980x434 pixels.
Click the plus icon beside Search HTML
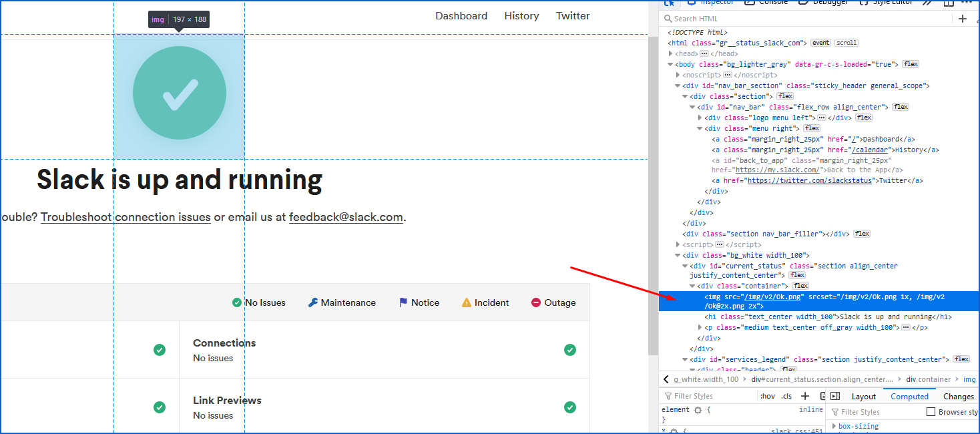tap(963, 19)
